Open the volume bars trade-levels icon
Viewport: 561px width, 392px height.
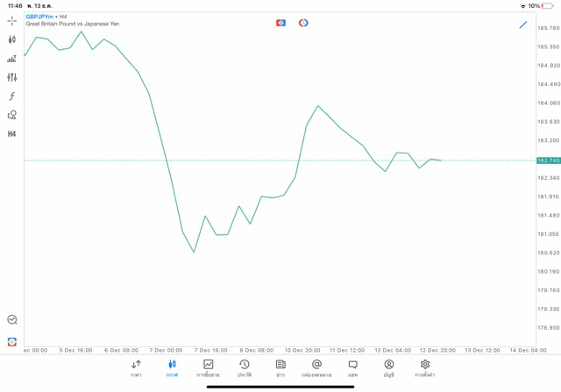click(x=12, y=59)
